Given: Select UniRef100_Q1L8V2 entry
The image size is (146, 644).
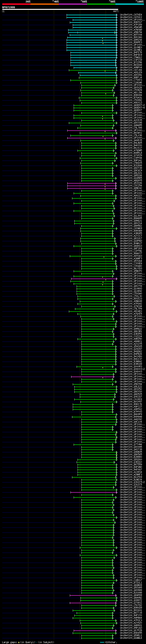Looking at the screenshot, I should click(131, 216).
